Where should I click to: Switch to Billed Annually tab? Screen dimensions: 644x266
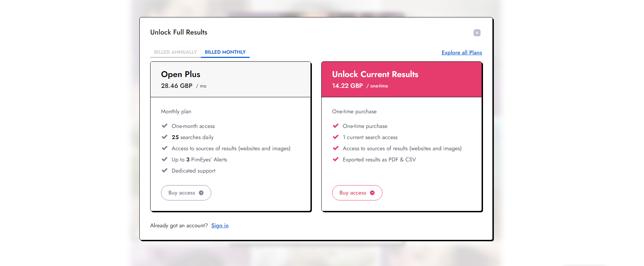point(175,52)
